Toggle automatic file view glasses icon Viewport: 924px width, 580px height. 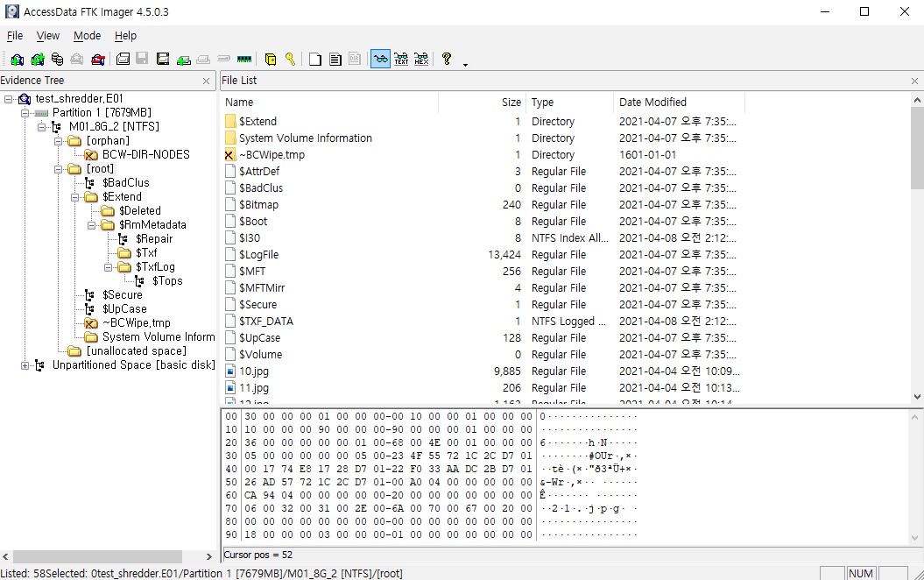click(381, 59)
